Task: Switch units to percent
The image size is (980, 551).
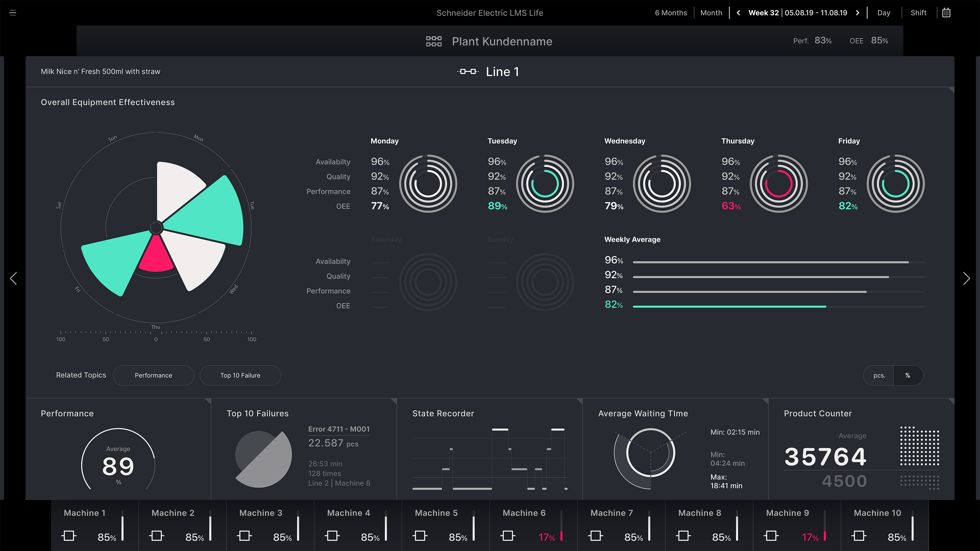Action: coord(908,375)
